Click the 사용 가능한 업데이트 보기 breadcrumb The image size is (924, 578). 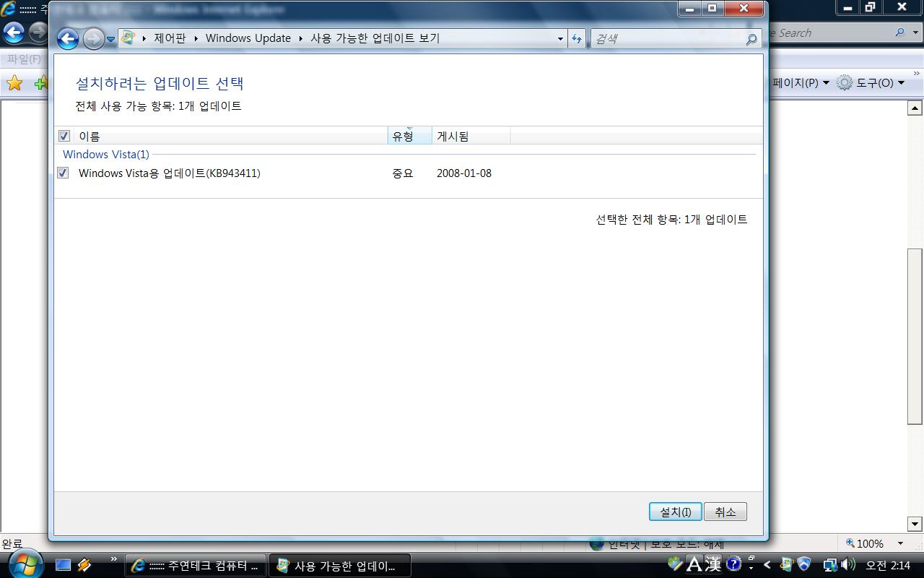[x=375, y=38]
